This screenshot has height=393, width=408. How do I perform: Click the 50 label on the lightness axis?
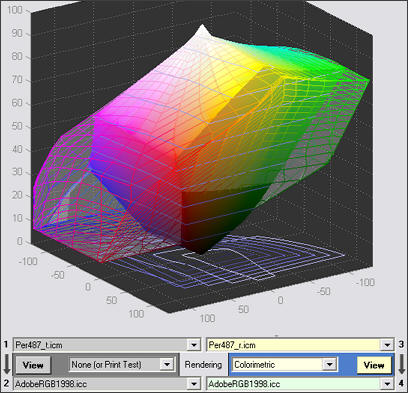[17, 126]
